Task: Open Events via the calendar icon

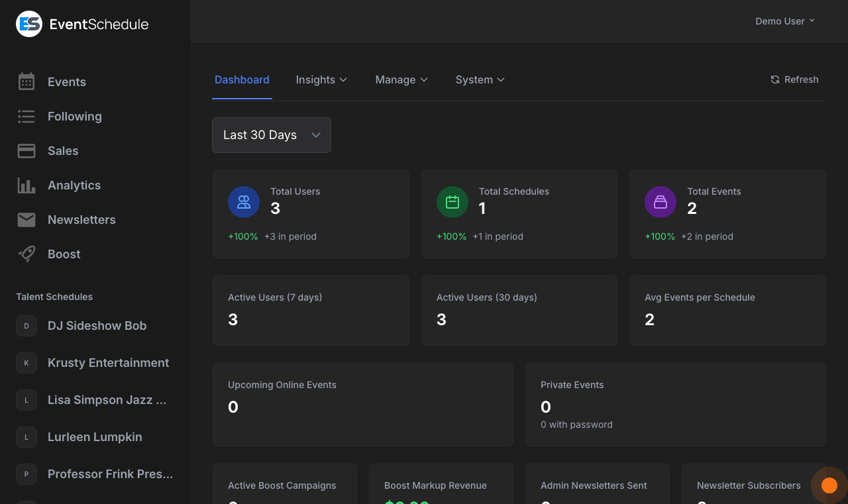Action: tap(26, 81)
